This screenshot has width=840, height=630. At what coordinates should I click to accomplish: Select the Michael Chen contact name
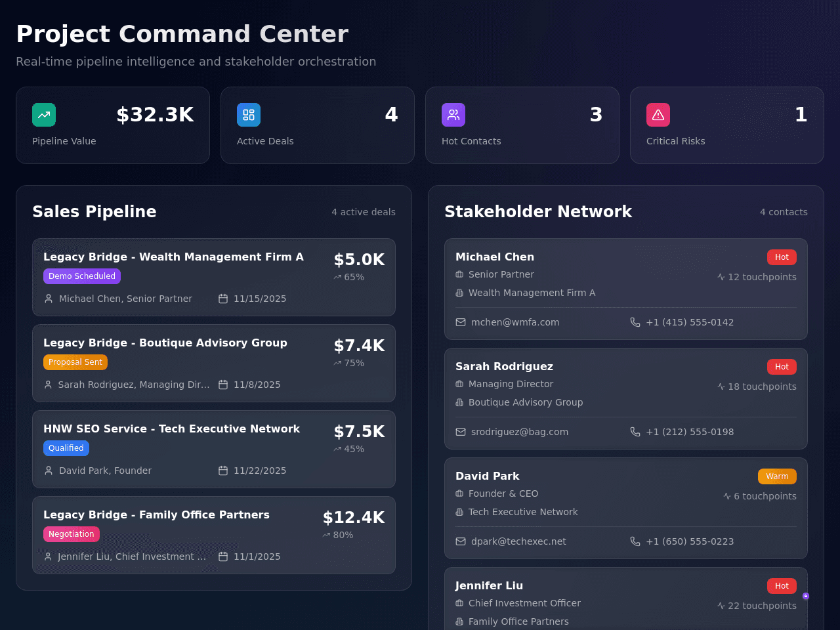coord(495,257)
